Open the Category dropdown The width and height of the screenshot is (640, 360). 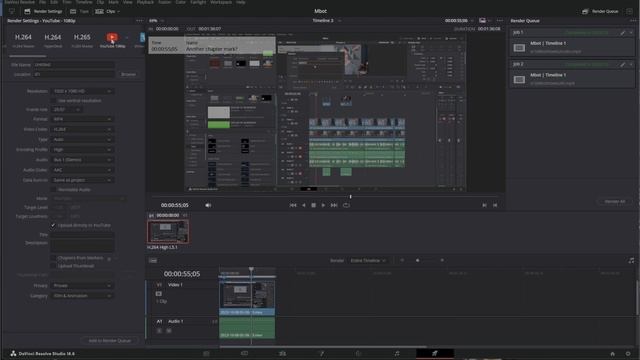tap(82, 296)
